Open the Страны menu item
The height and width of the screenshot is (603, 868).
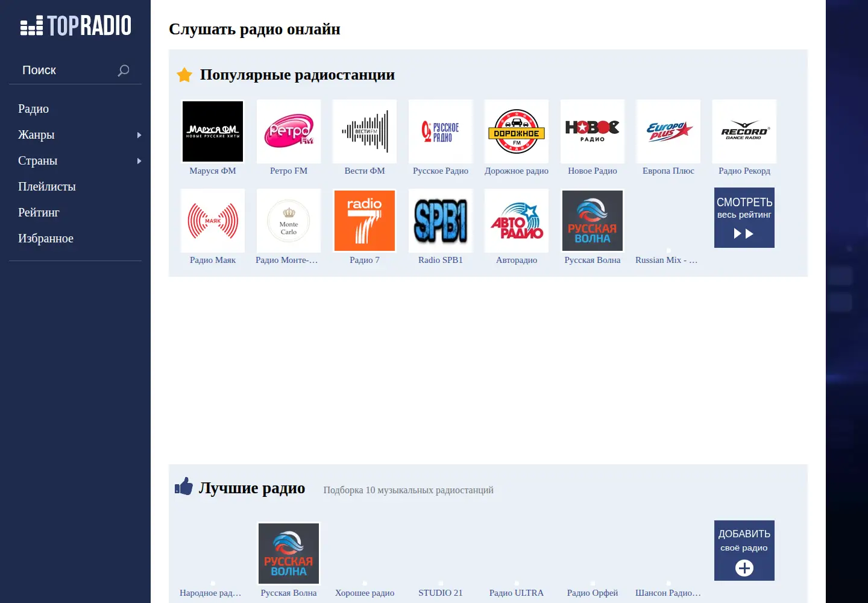point(38,161)
